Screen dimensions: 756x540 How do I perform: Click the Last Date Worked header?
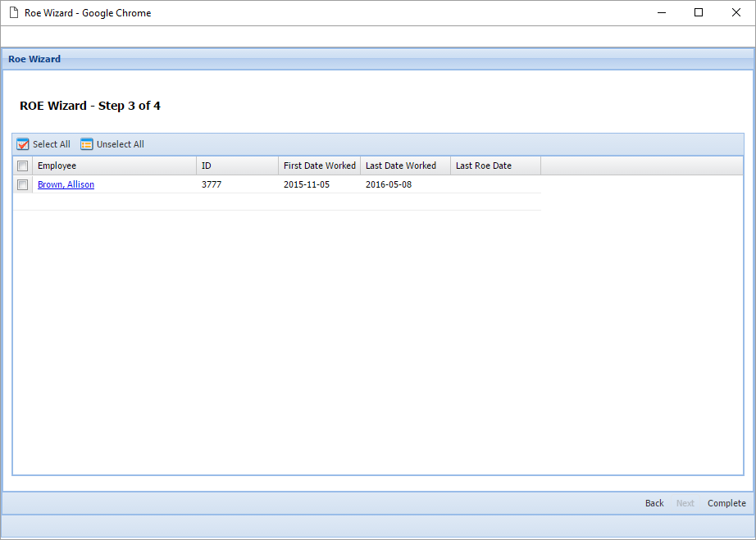(405, 166)
